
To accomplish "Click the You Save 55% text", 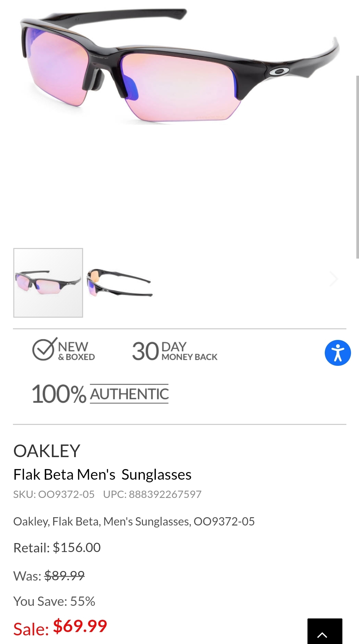I will point(54,601).
